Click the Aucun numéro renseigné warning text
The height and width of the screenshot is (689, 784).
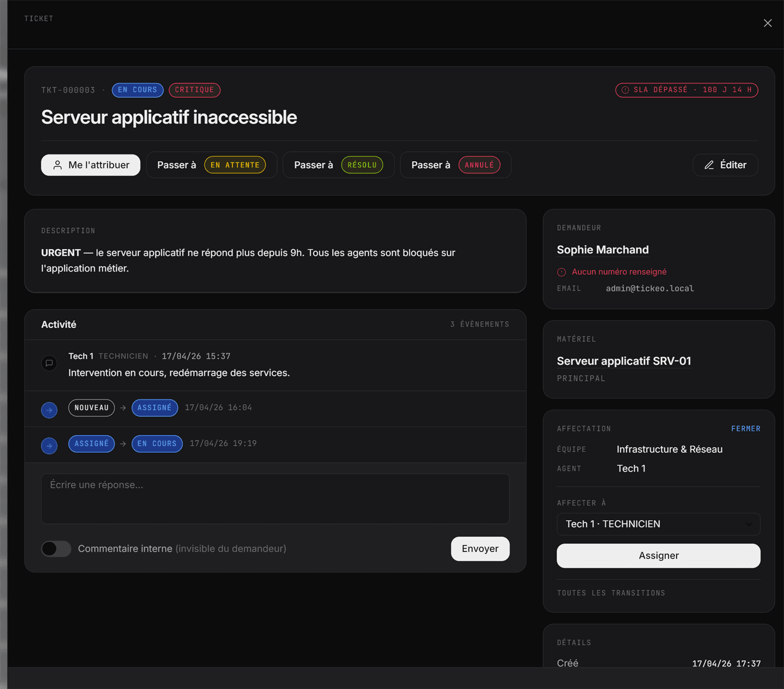619,272
